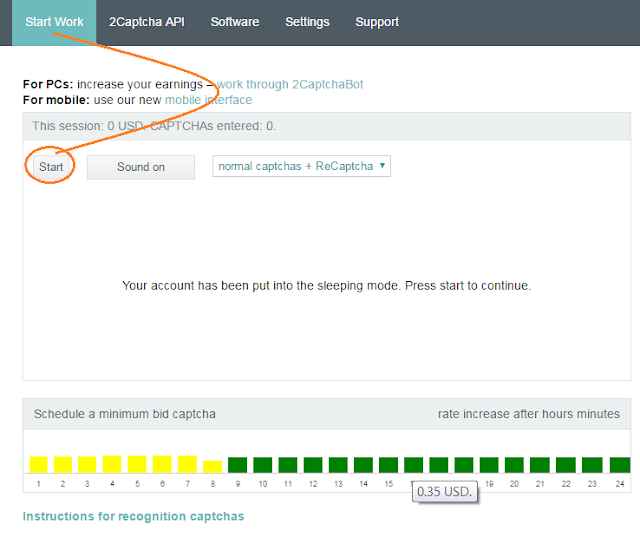Select the yellow bar for hour 6
This screenshot has height=537, width=640.
click(x=162, y=464)
